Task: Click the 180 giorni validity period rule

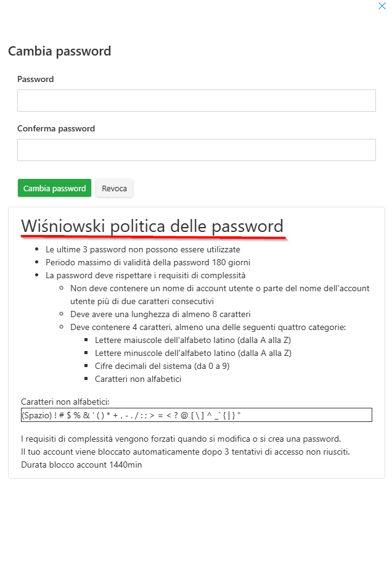Action: coord(148,262)
